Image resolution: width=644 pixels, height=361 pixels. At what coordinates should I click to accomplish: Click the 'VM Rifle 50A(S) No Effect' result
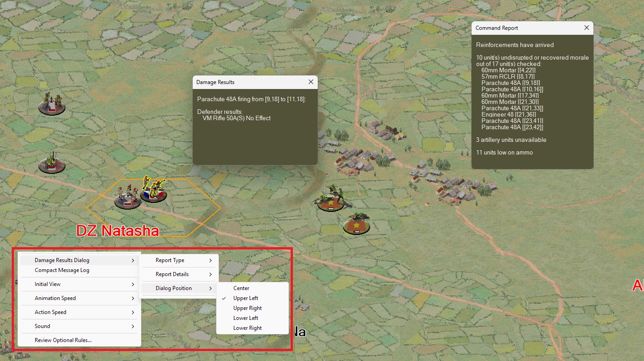pyautogui.click(x=236, y=118)
